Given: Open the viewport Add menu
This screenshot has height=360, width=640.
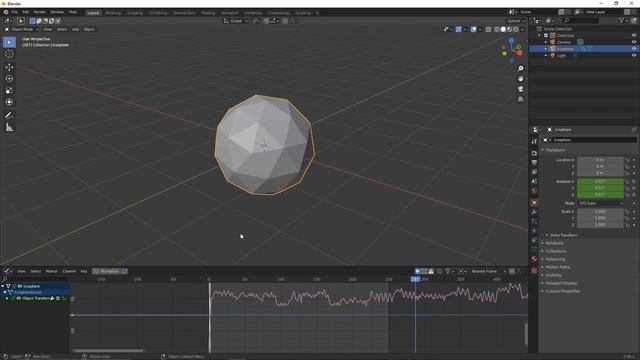Looking at the screenshot, I should (75, 29).
